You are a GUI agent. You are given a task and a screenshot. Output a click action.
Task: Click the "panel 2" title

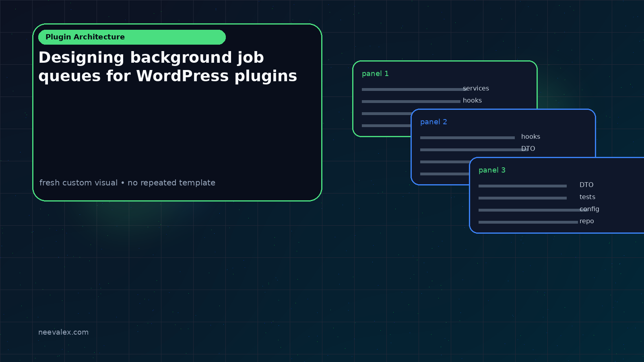point(433,122)
